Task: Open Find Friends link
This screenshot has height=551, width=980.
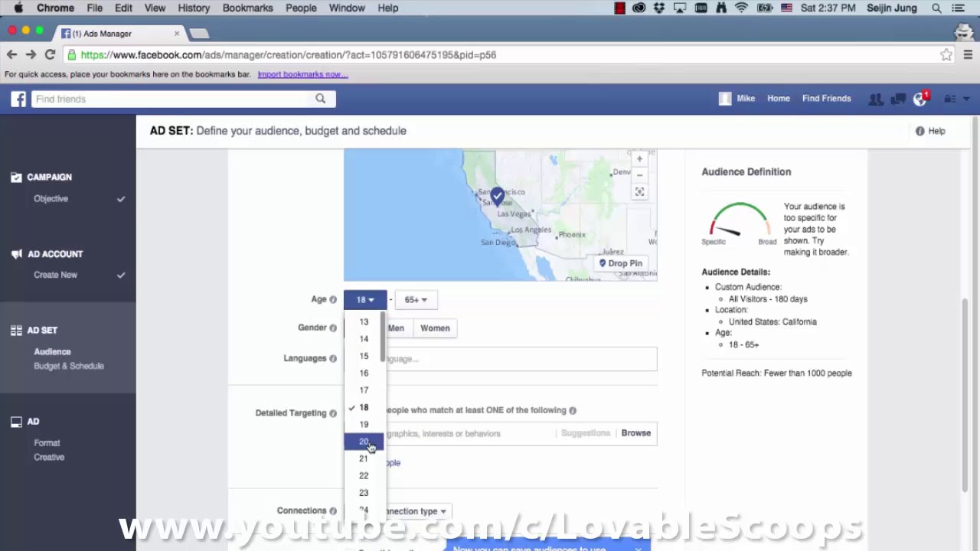Action: pyautogui.click(x=826, y=99)
